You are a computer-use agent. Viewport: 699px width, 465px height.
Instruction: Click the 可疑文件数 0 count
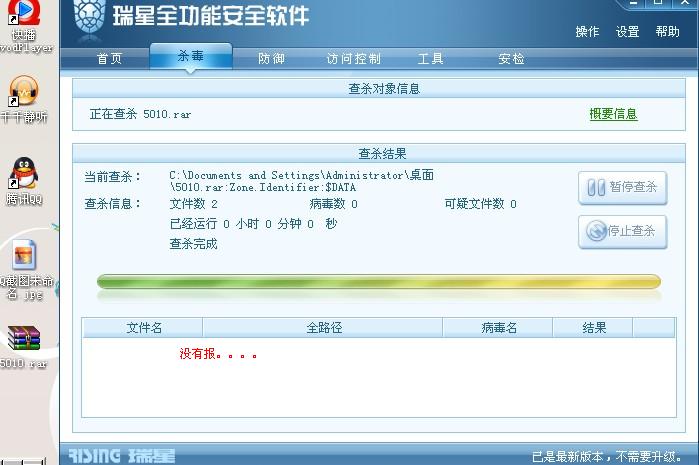point(481,204)
